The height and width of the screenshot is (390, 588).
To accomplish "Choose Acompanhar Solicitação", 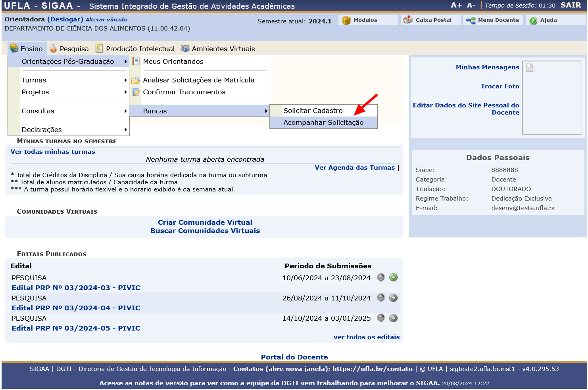I will pyautogui.click(x=323, y=122).
